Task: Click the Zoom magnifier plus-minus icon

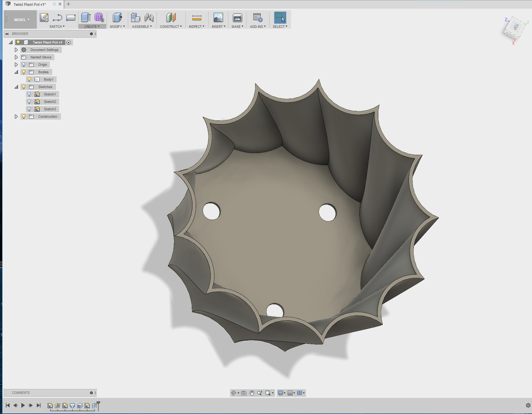Action: (x=260, y=393)
